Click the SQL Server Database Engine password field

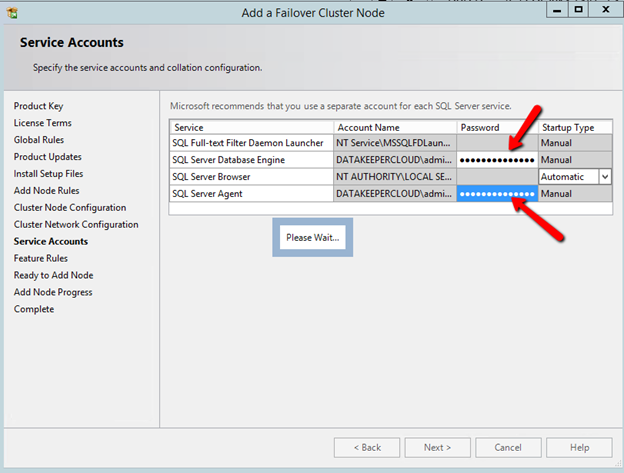tap(497, 160)
